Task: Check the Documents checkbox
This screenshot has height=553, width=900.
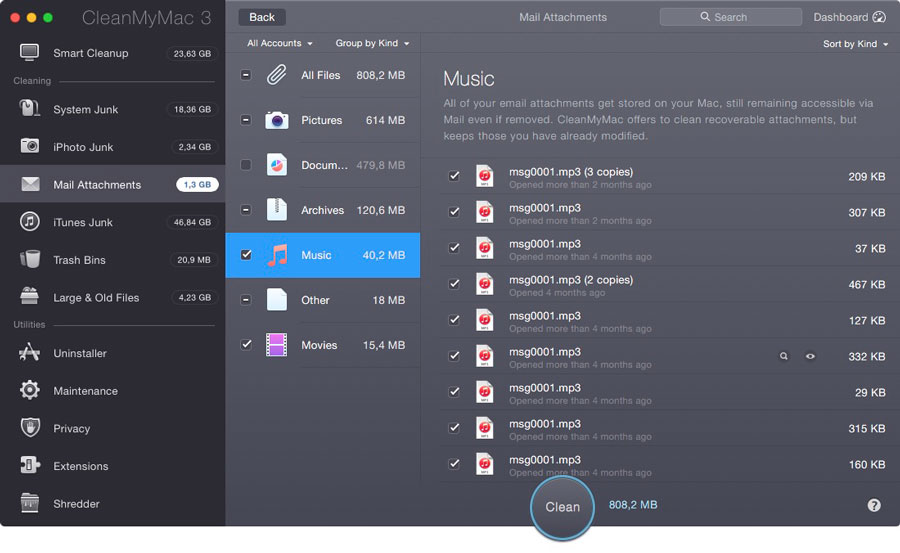Action: [246, 165]
